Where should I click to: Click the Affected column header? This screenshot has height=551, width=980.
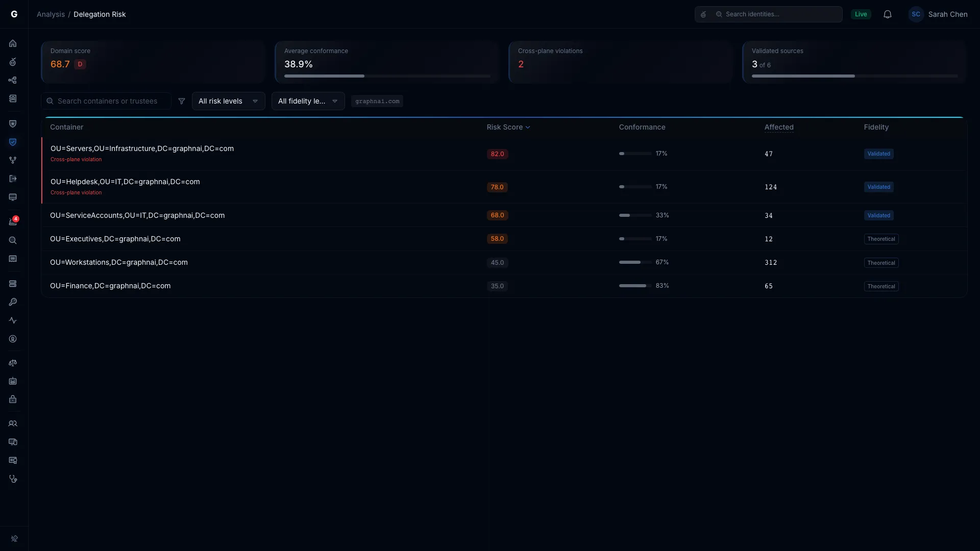pyautogui.click(x=778, y=127)
